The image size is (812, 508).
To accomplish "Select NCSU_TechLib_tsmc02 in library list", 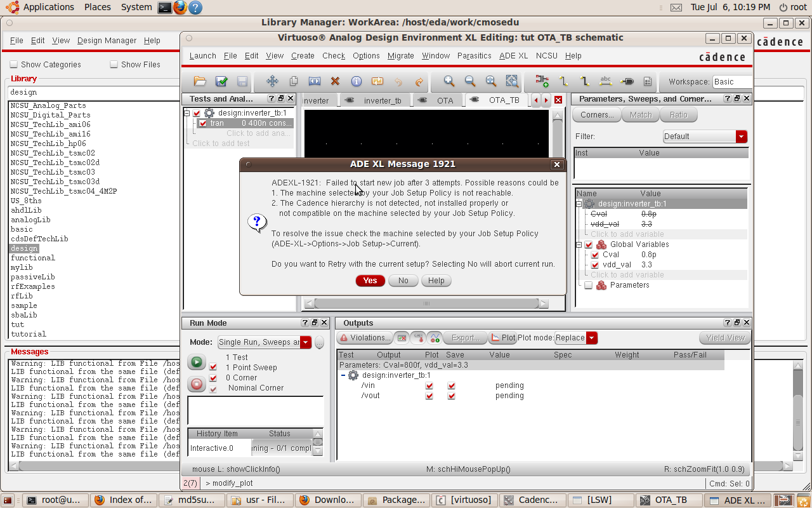I will point(53,153).
